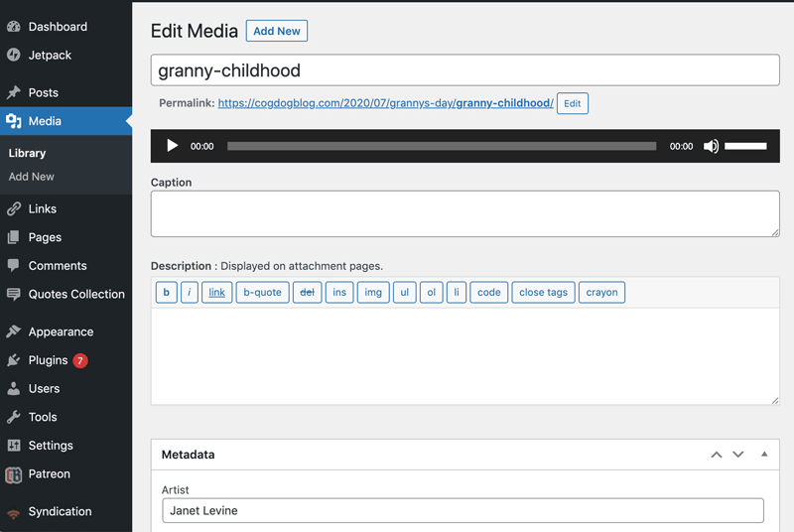The image size is (794, 532).
Task: Insert b-quote tag in description
Action: coord(262,292)
